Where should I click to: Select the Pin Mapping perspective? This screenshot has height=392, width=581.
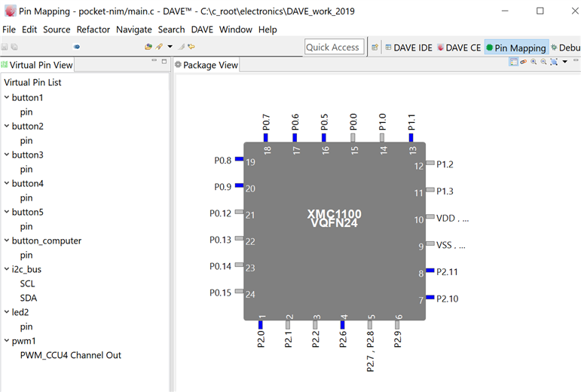(x=516, y=47)
